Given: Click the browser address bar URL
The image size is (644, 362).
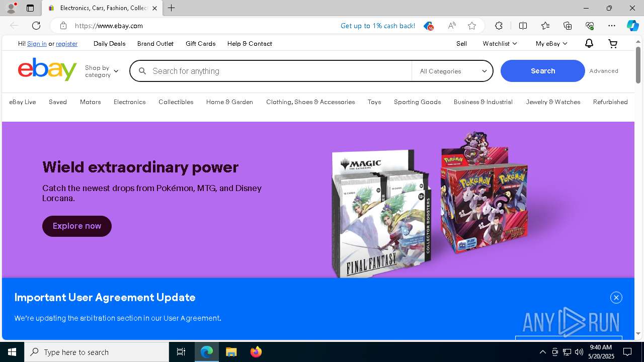Looking at the screenshot, I should click(109, 26).
